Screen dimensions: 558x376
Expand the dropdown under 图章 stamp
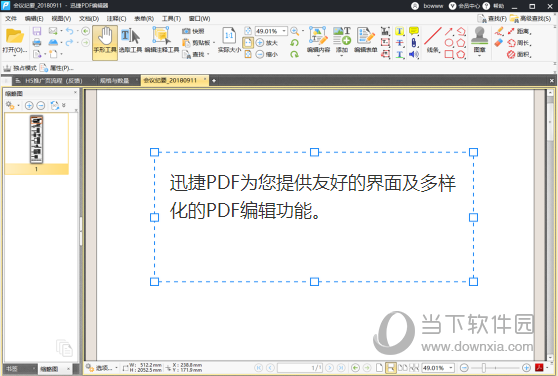[x=479, y=56]
